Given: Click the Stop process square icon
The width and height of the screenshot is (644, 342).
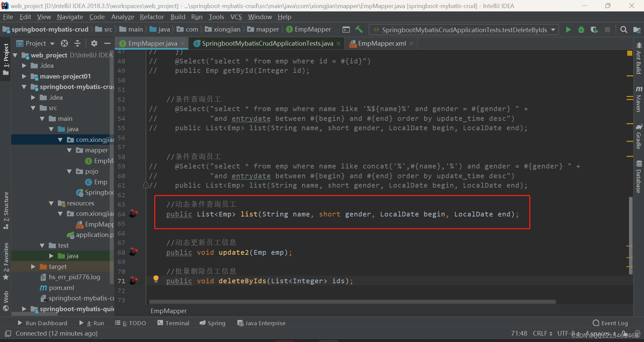Looking at the screenshot, I should coord(607,30).
